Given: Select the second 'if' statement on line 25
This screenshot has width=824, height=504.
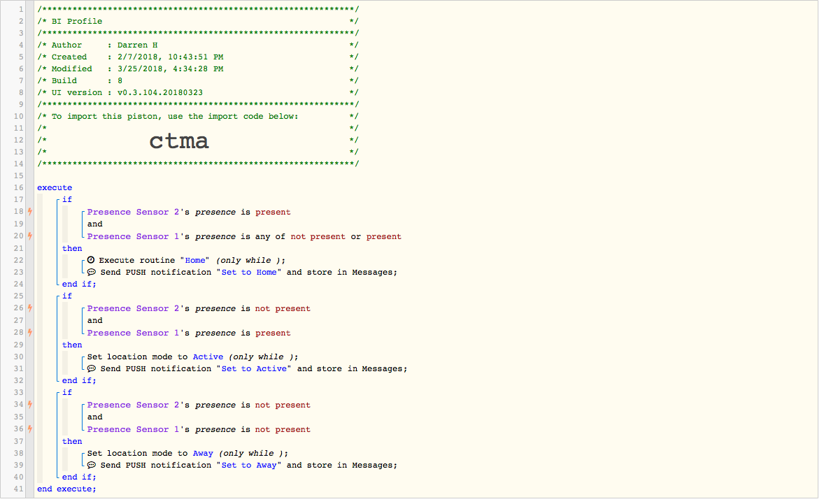Looking at the screenshot, I should [66, 296].
